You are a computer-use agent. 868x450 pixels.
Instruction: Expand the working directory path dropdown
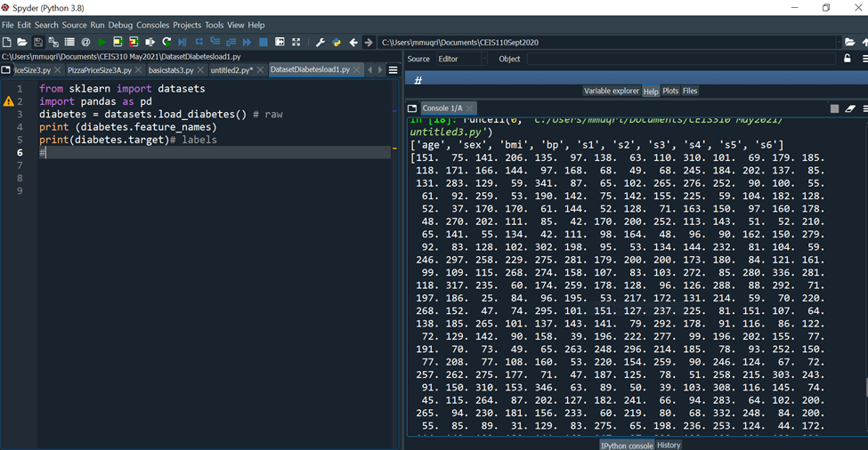[x=840, y=42]
